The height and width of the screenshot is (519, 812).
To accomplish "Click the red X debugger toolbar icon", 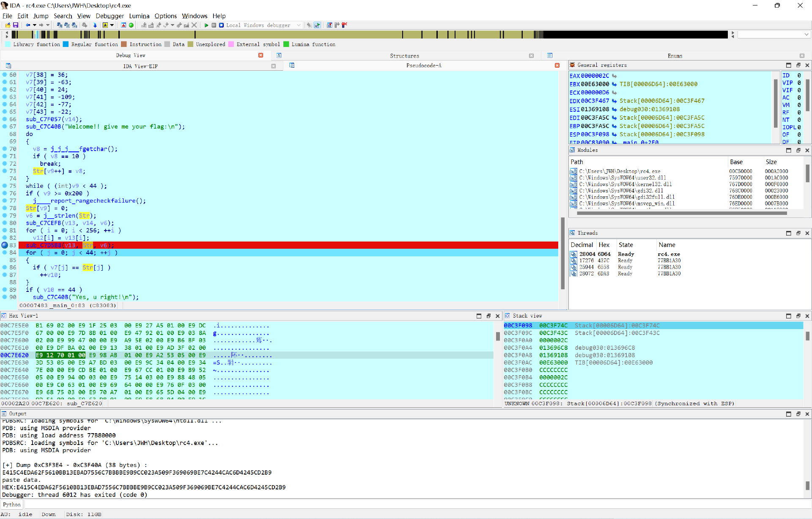I will [345, 25].
